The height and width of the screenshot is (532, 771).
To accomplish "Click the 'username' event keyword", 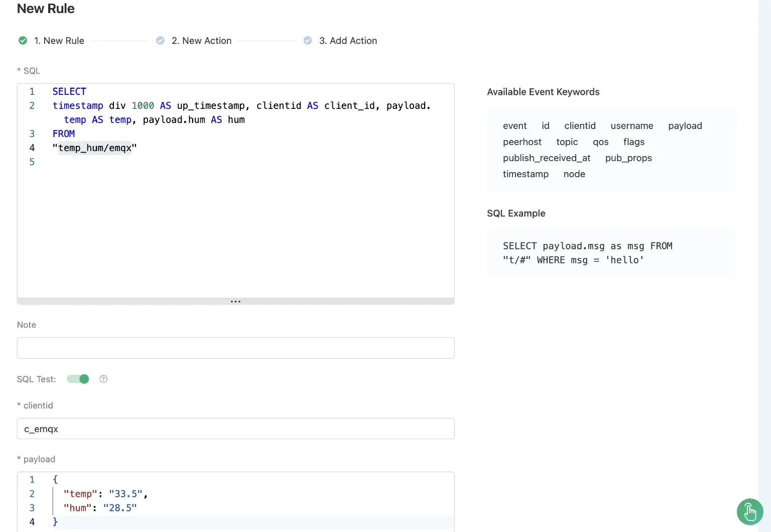I will 631,126.
